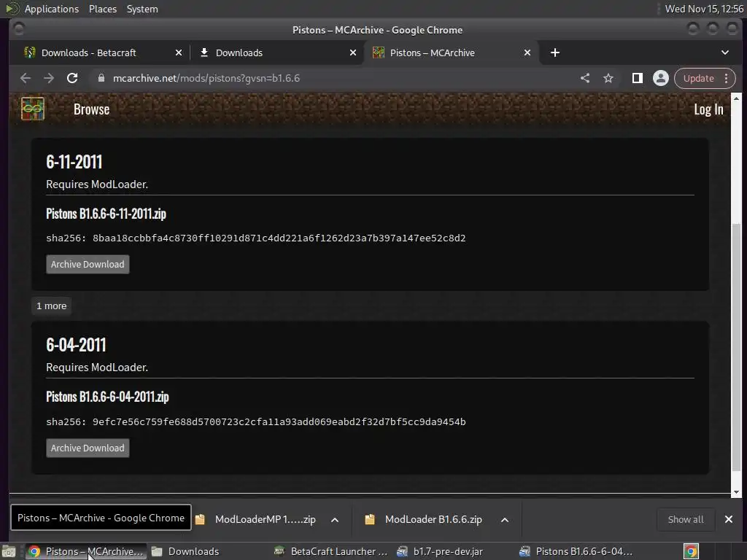
Task: Click the address bar URL
Action: tap(206, 78)
